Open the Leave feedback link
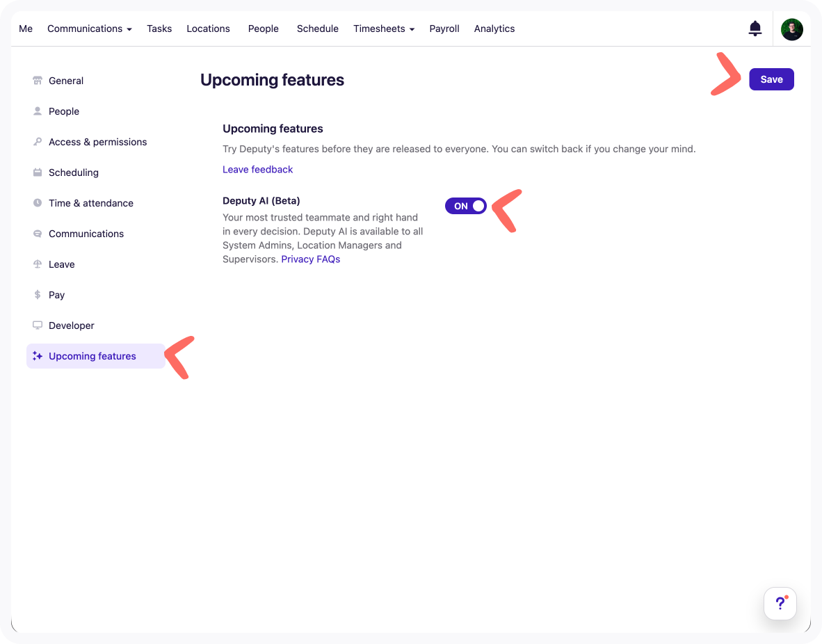The image size is (822, 644). pos(257,170)
